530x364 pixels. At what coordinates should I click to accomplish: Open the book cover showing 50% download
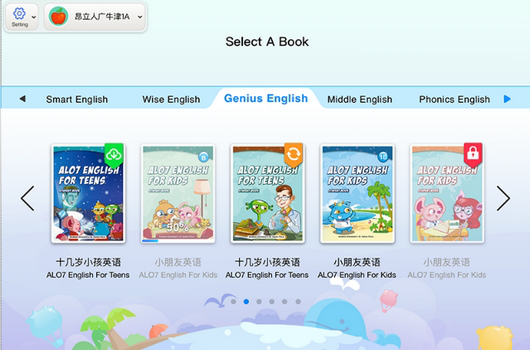pos(178,194)
